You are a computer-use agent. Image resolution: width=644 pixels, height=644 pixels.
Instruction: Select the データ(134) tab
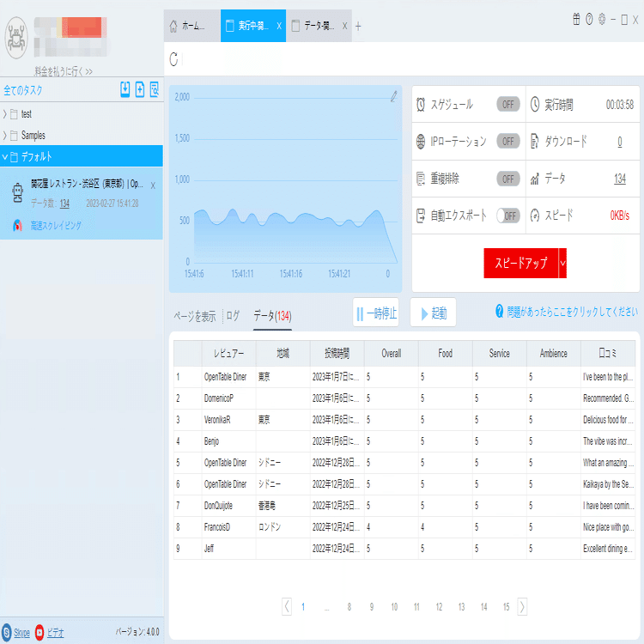(272, 315)
